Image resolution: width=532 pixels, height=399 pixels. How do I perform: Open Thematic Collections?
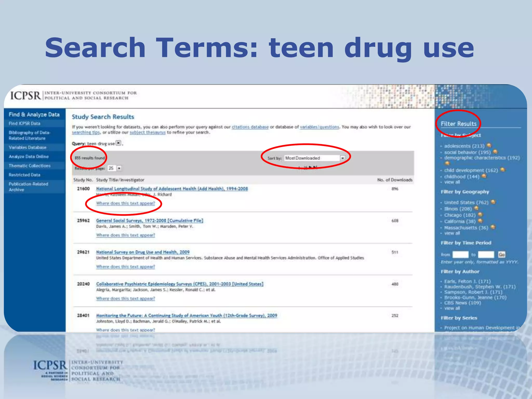[x=30, y=165]
